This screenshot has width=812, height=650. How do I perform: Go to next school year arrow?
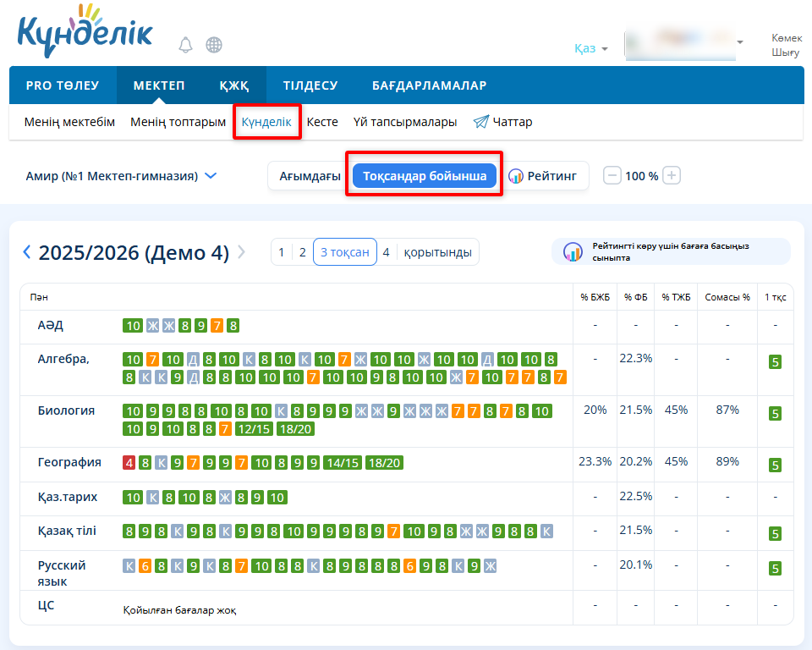(x=242, y=252)
